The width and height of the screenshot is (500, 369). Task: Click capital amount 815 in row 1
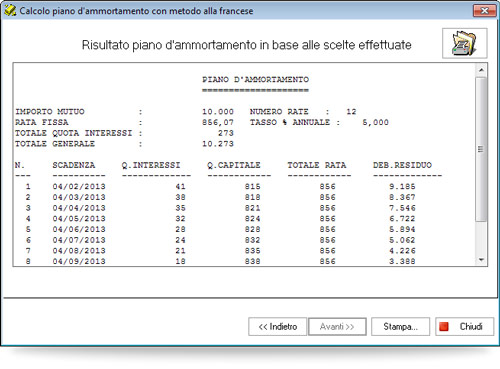click(252, 186)
